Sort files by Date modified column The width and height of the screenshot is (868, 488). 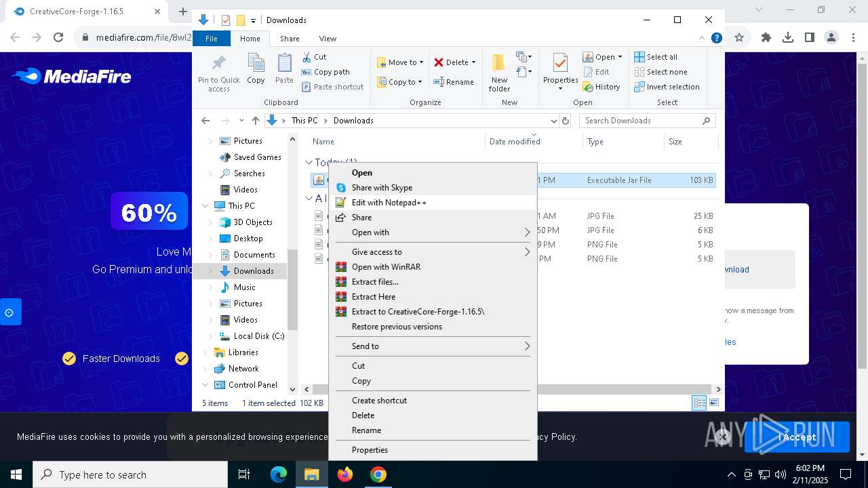click(x=533, y=142)
